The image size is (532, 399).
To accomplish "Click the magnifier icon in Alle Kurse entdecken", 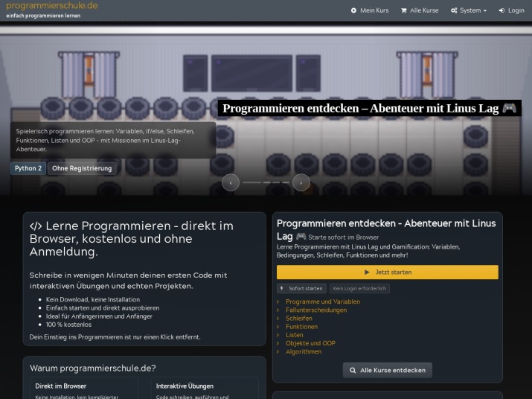I will (x=353, y=370).
